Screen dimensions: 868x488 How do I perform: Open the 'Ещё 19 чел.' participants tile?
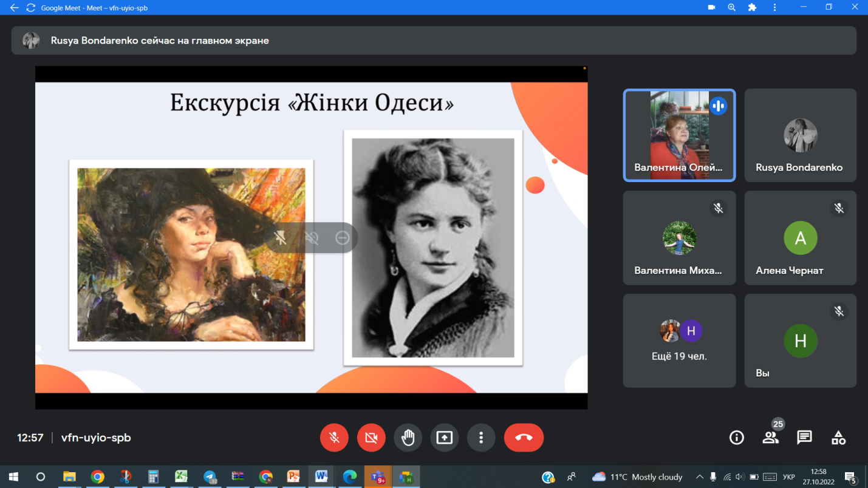[678, 341]
